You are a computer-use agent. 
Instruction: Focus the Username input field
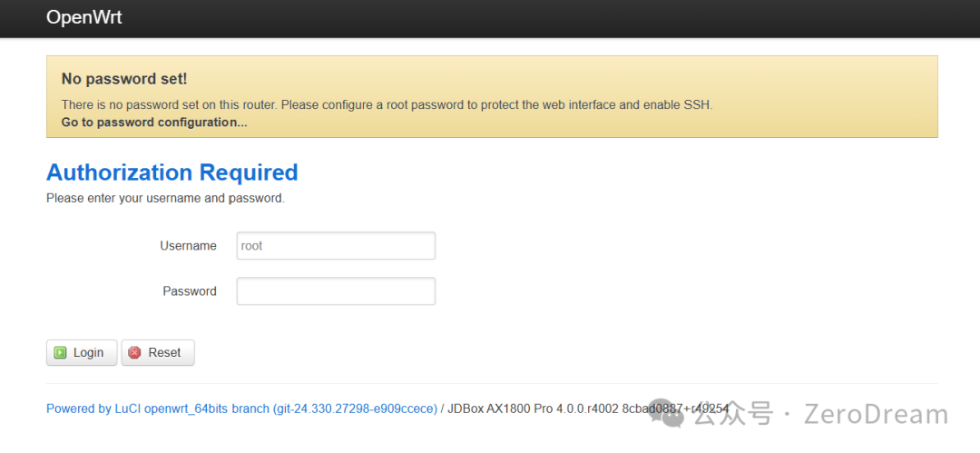tap(336, 246)
